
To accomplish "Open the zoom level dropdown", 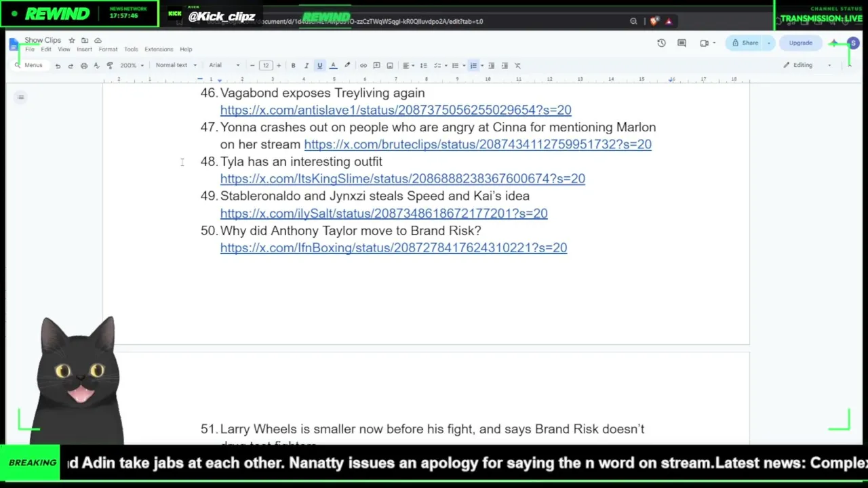I will click(x=132, y=66).
